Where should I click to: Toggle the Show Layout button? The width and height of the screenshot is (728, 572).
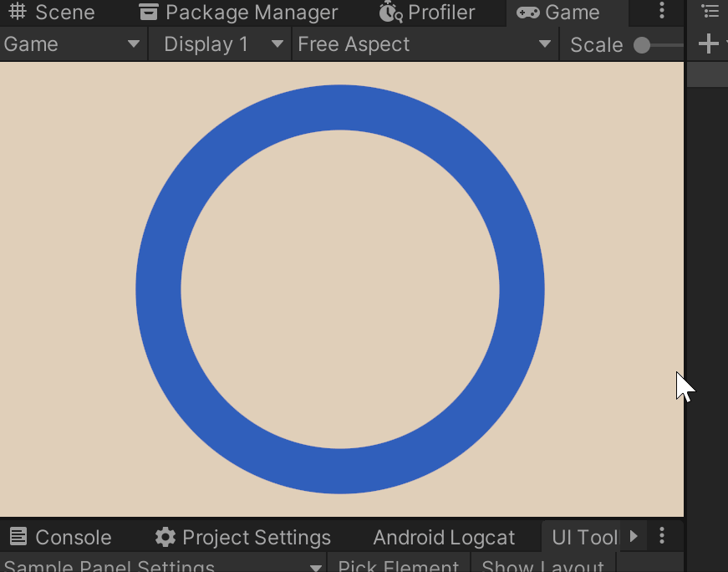[x=543, y=563]
